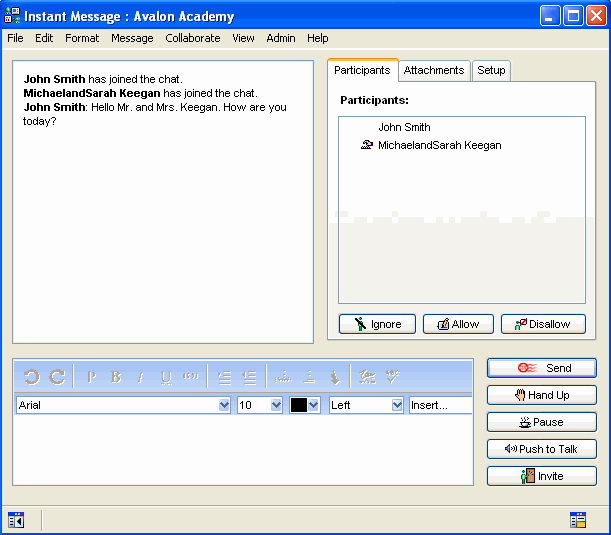Viewport: 611px width, 535px height.
Task: Toggle bold formatting in the message editor
Action: click(x=116, y=377)
